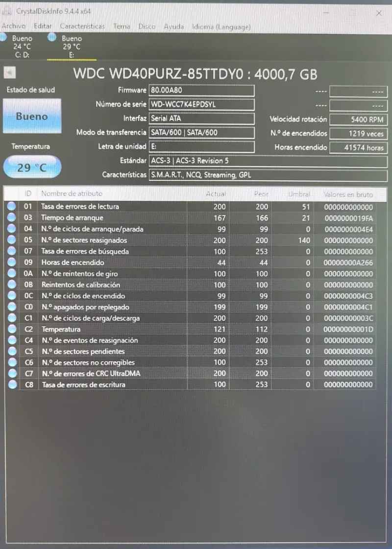Image resolution: width=392 pixels, height=549 pixels.
Task: Click status icon for ciclos de encendido
Action: 12,295
